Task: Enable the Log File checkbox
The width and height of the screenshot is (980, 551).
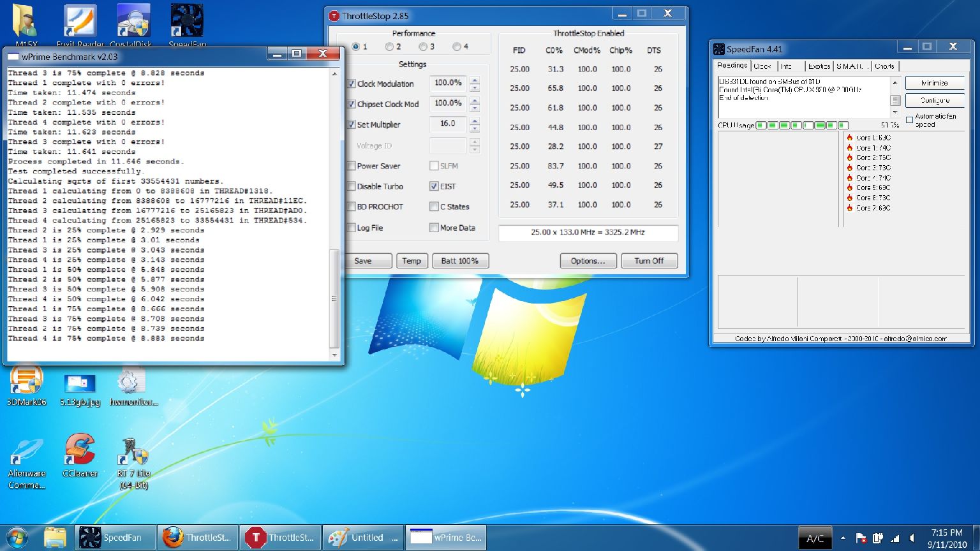Action: [351, 228]
